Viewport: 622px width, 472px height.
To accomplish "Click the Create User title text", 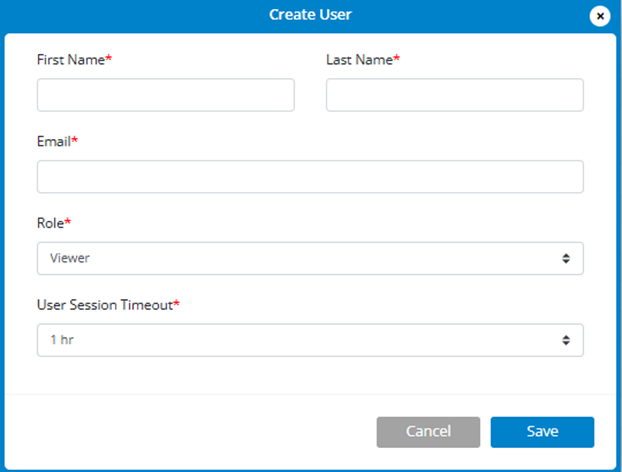I will point(310,15).
